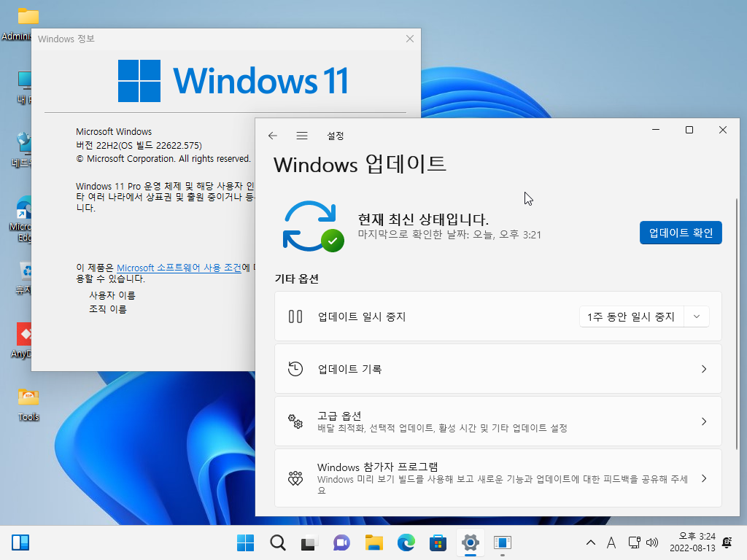Select the This PC desktop icon
Viewport: 747px width, 560px height.
click(x=24, y=87)
